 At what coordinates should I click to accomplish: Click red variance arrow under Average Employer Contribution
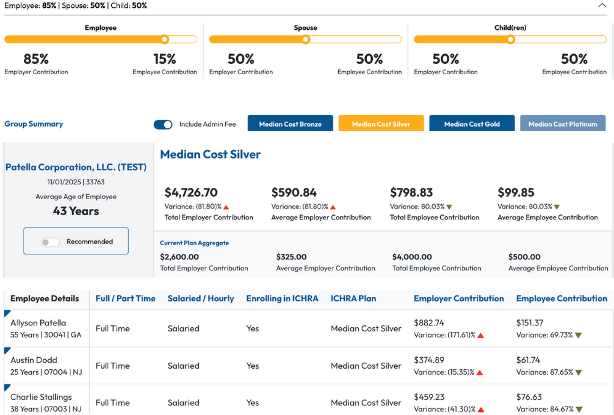(333, 207)
